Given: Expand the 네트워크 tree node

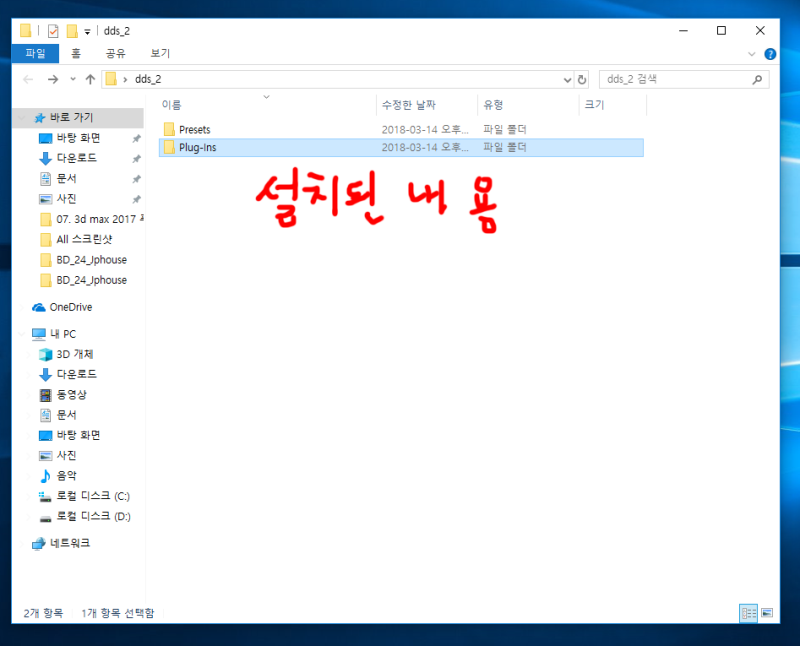Looking at the screenshot, I should tap(21, 543).
